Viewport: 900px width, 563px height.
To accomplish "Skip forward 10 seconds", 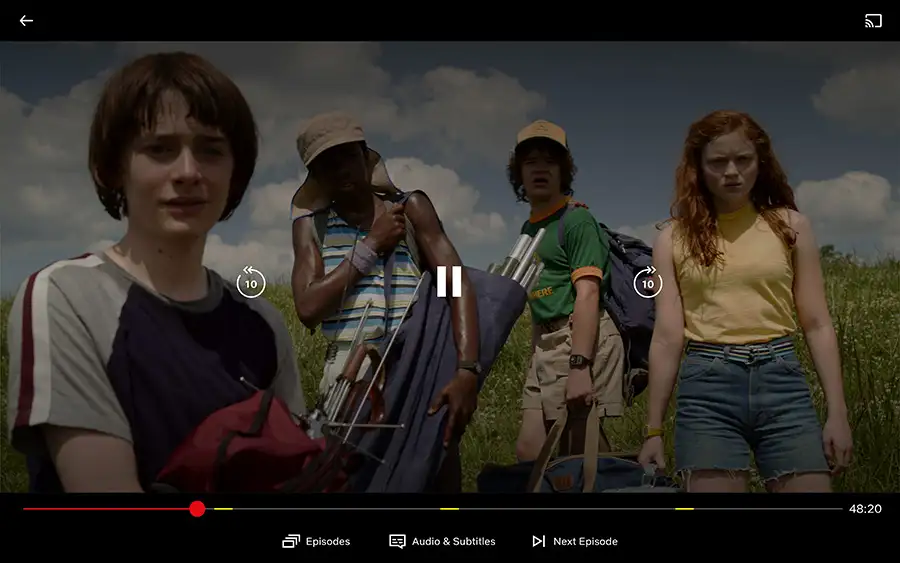I will coord(647,282).
